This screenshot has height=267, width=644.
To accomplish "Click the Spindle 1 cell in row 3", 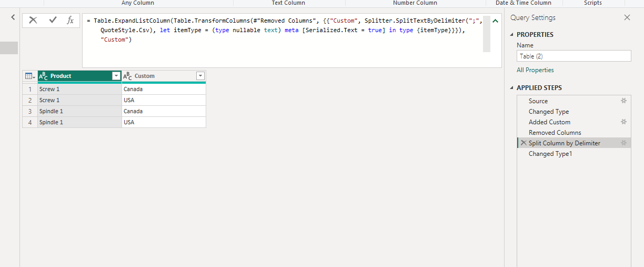I will coord(79,111).
